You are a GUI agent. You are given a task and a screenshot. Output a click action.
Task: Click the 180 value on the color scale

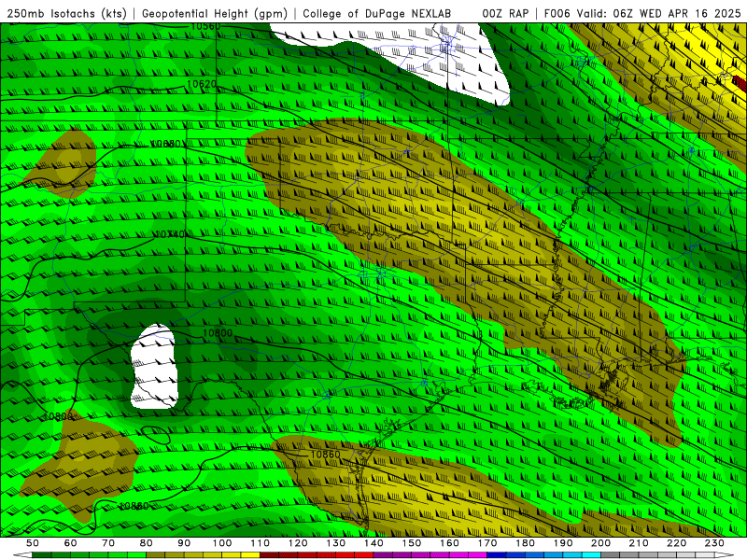coord(525,543)
